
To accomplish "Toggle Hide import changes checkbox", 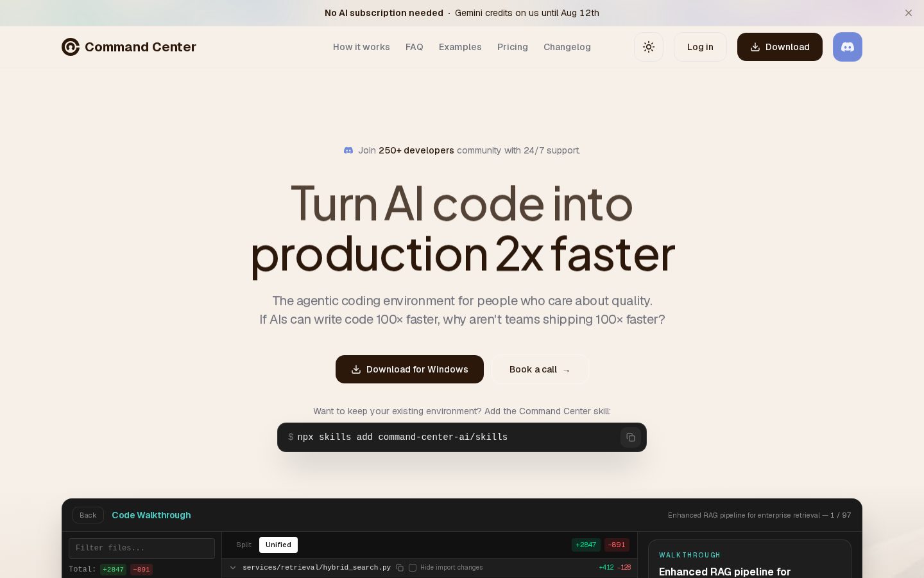I will (x=413, y=568).
